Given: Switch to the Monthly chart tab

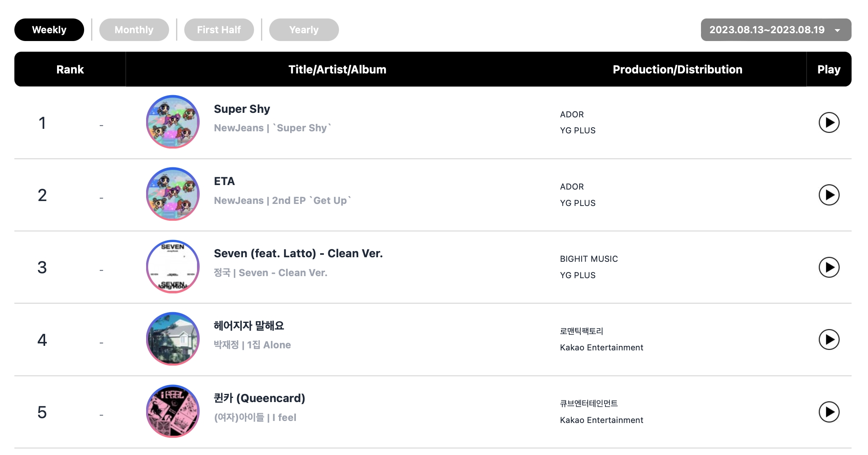Looking at the screenshot, I should point(134,30).
